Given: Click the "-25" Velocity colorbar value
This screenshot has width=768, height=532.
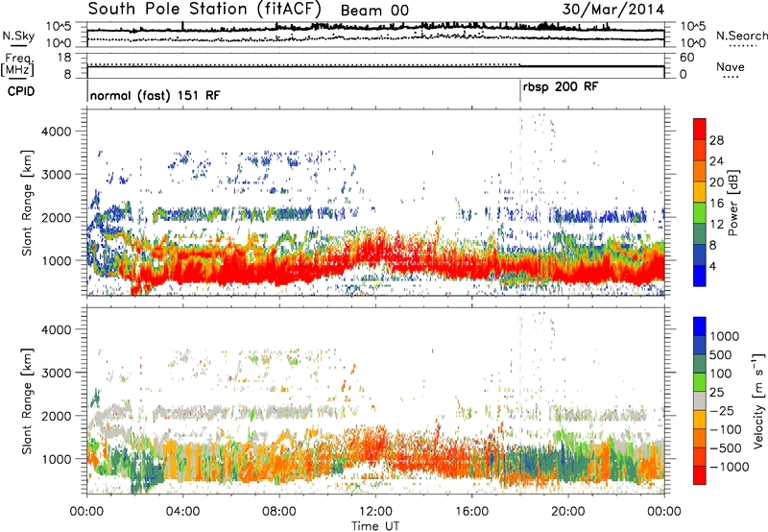Looking at the screenshot, I should click(725, 410).
